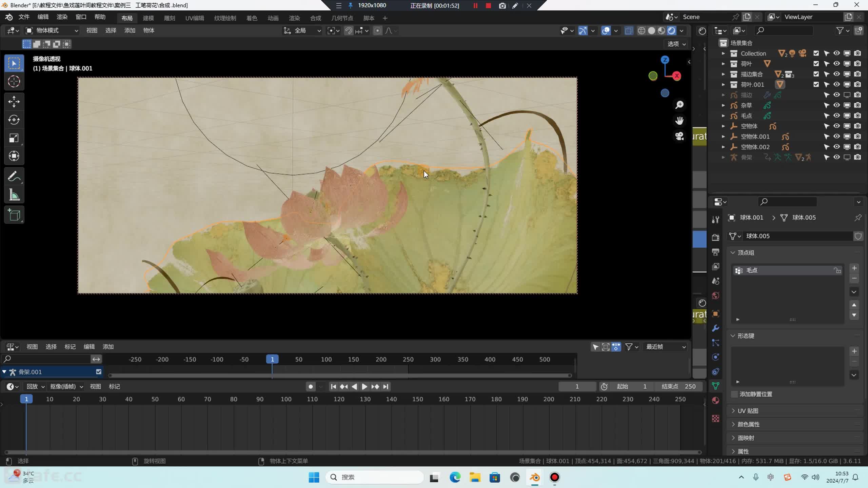Screen dimensions: 868x488
Task: Enable the 添加静置位置 checkbox
Action: pos(734,394)
